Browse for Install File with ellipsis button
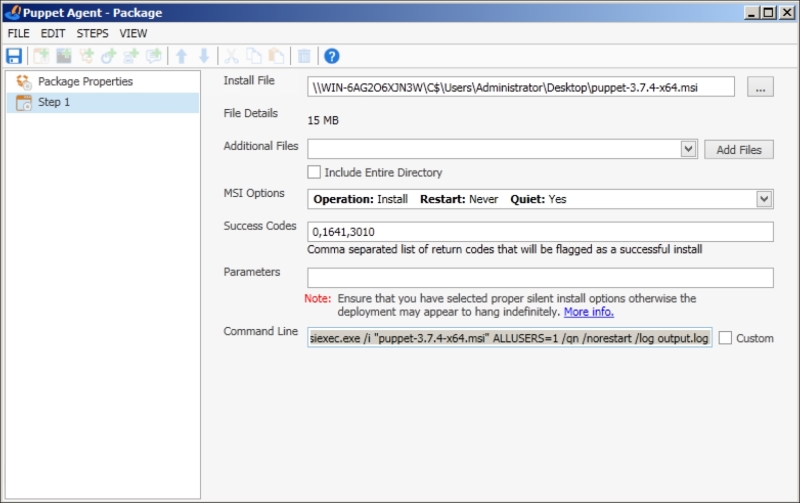The image size is (800, 503). click(x=759, y=87)
